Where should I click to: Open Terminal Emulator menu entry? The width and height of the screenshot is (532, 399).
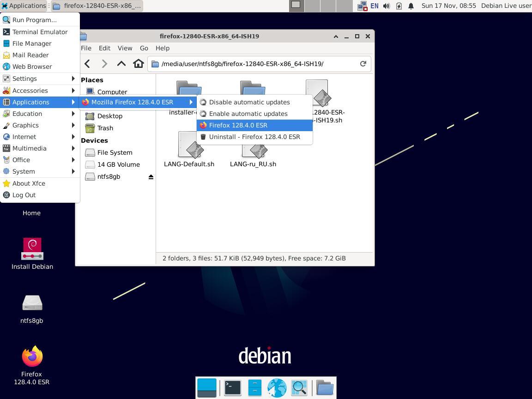[x=40, y=32]
